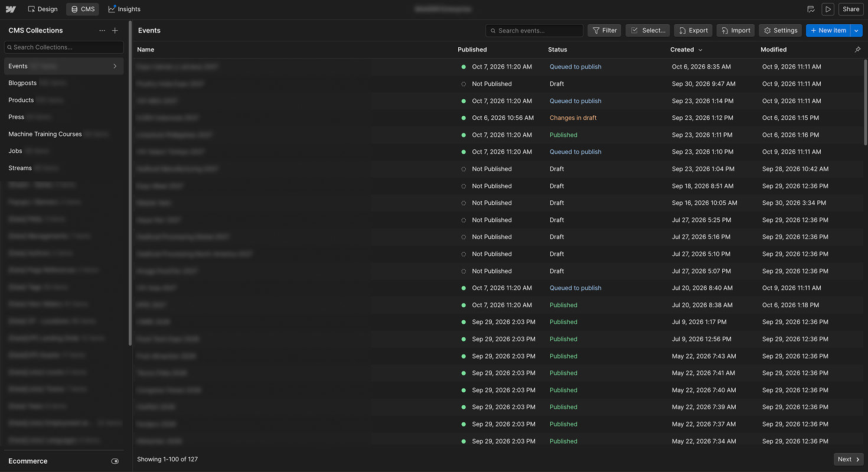
Task: Click the events table vertical scrollbar
Action: [866, 102]
